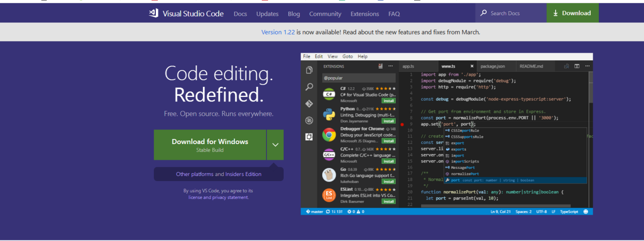Open the Updates navigation item
Image resolution: width=644 pixels, height=241 pixels.
[267, 14]
